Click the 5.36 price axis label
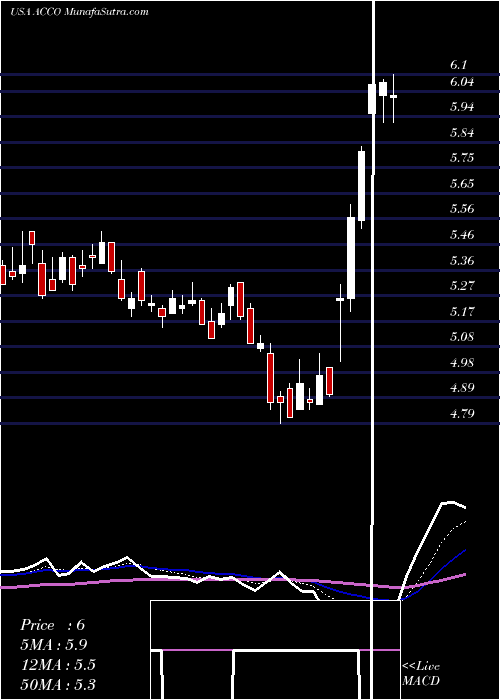Viewport: 500px width, 700px height. [x=462, y=260]
